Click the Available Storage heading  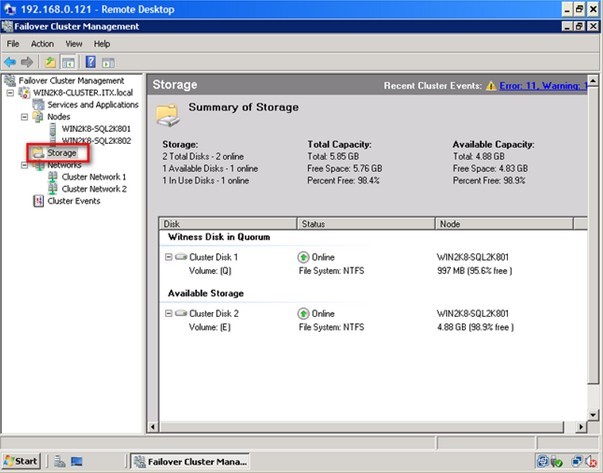(x=206, y=293)
